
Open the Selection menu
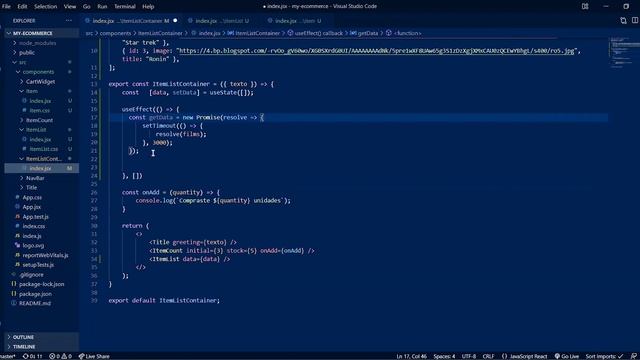(x=45, y=6)
